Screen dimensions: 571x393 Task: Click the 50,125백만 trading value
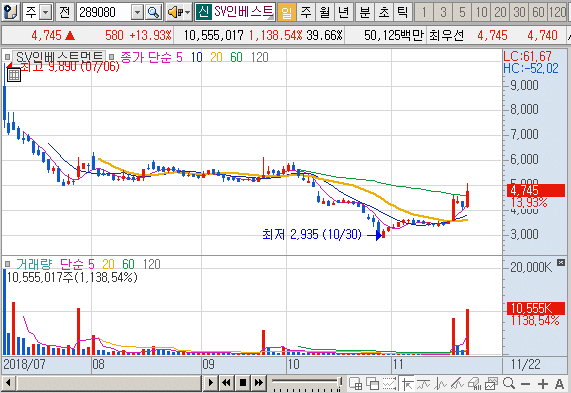coord(394,35)
